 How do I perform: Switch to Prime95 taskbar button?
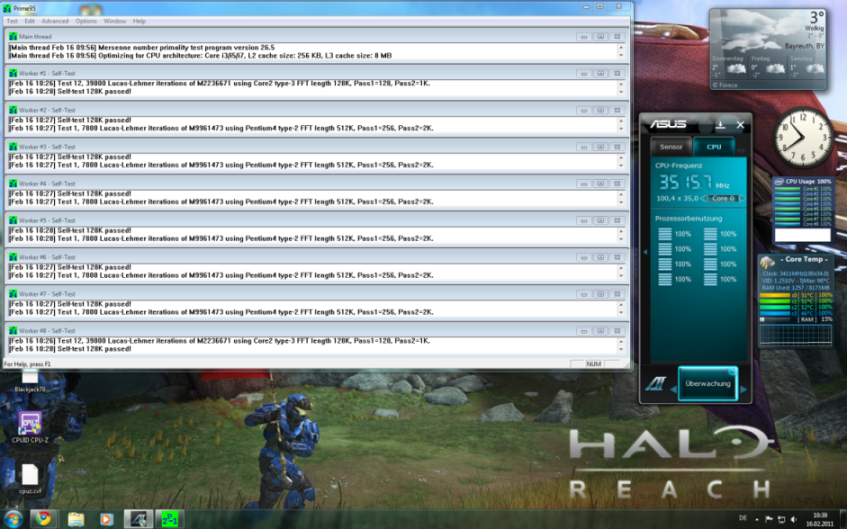[170, 519]
